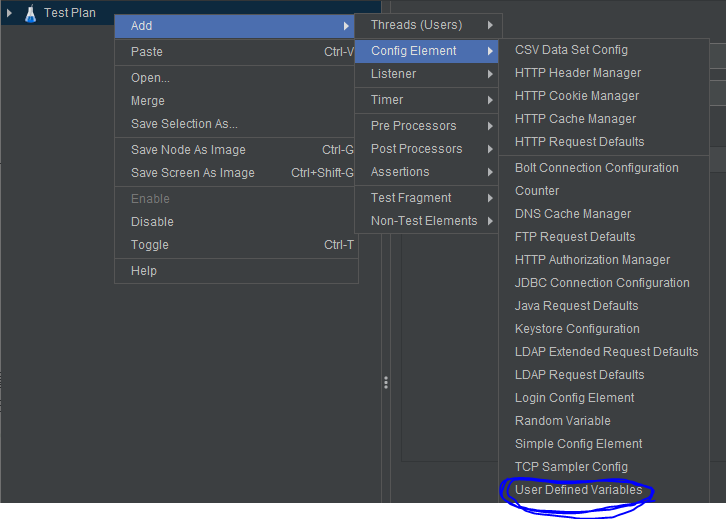This screenshot has height=519, width=726.
Task: Select Java Request Defaults
Action: pyautogui.click(x=604, y=306)
